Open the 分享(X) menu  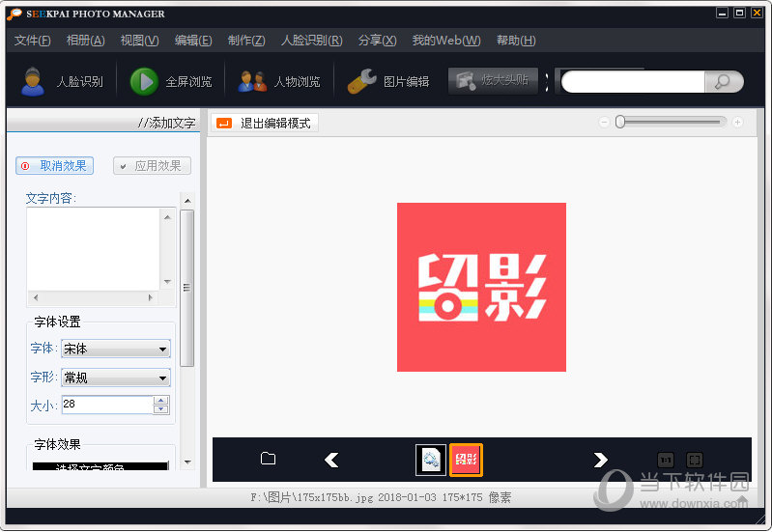(x=378, y=41)
